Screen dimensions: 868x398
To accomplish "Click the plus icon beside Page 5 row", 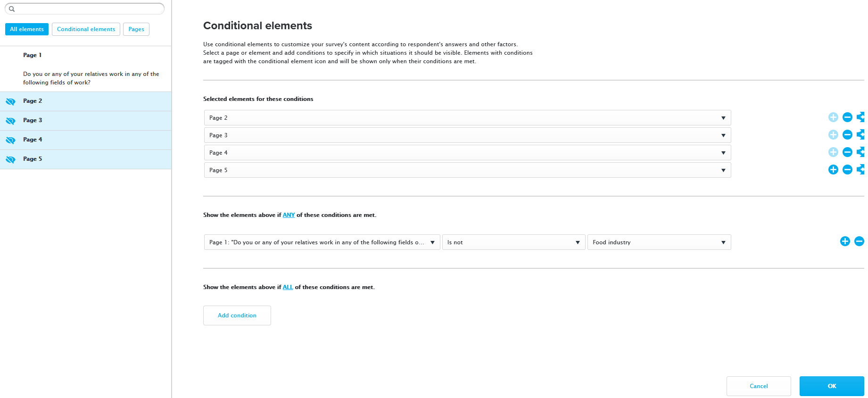I will pos(833,170).
